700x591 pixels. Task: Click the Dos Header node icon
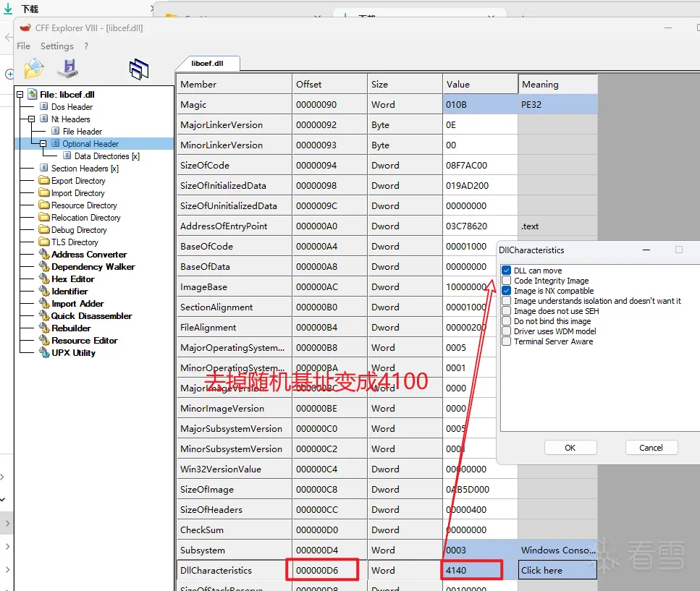pyautogui.click(x=43, y=106)
